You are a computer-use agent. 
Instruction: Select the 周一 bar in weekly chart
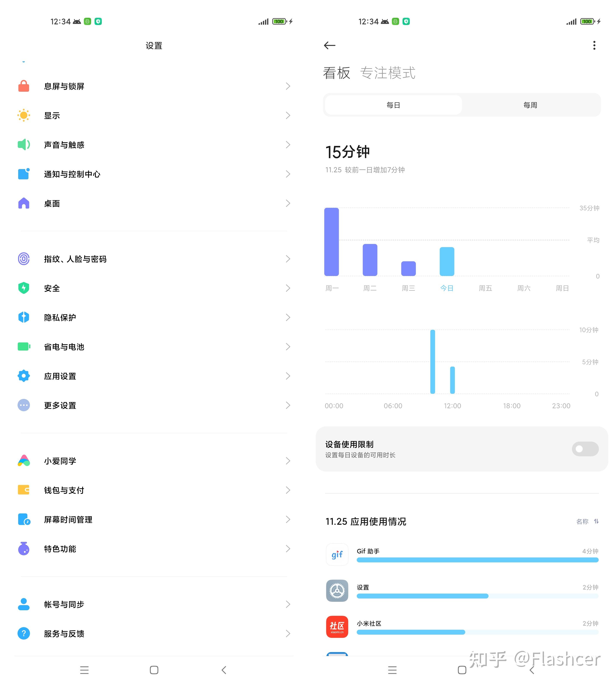331,242
